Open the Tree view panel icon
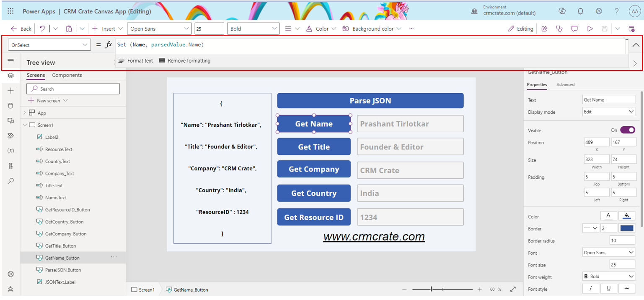644x300 pixels. 11,76
